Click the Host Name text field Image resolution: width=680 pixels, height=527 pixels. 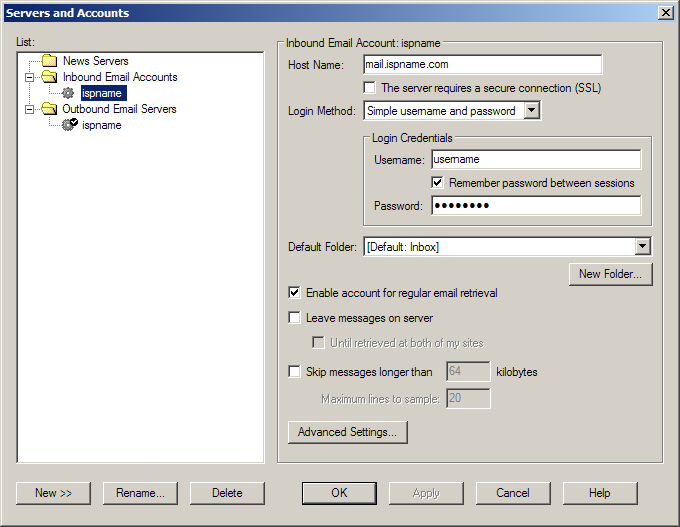(x=482, y=65)
